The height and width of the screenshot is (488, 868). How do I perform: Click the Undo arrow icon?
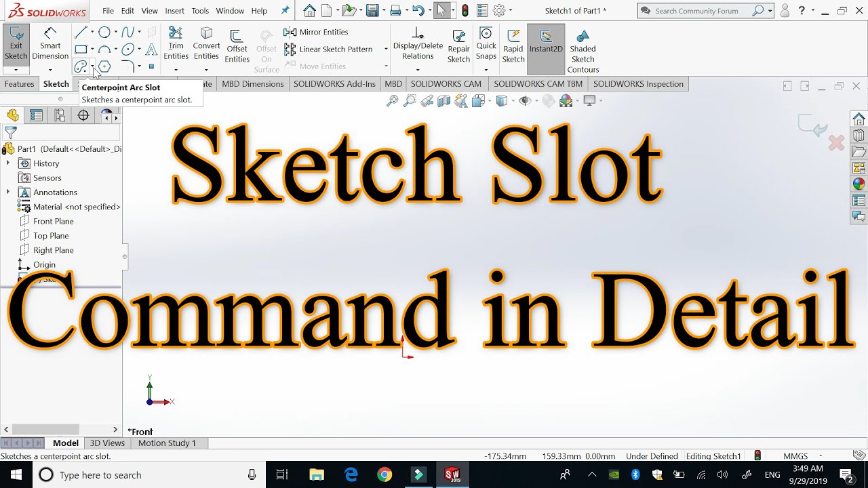coord(418,11)
